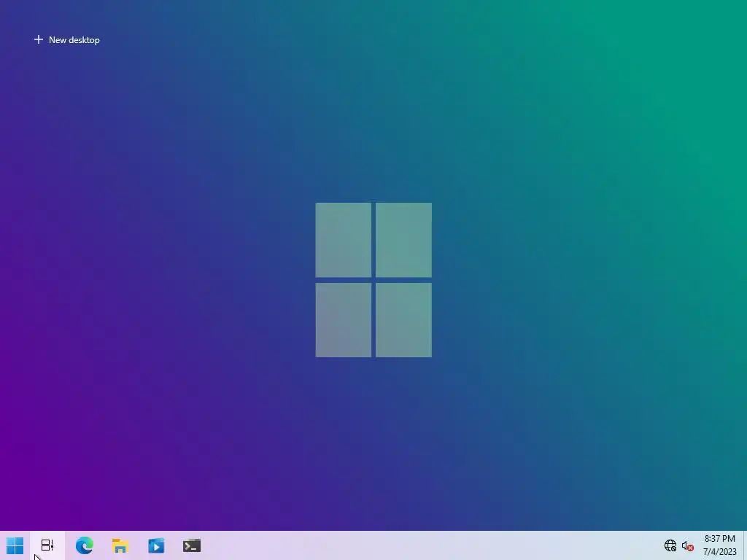The height and width of the screenshot is (560, 747).
Task: Toggle the Task View taskbar button
Action: [x=47, y=545]
